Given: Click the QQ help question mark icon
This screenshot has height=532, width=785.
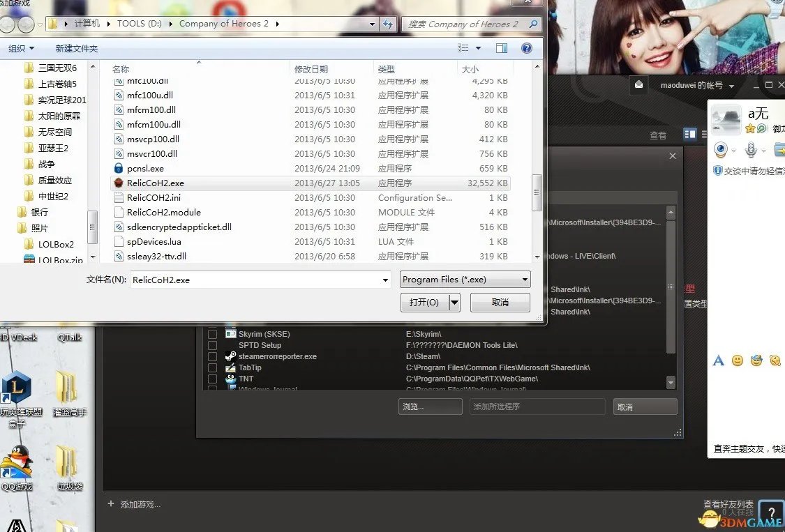Looking at the screenshot, I should (771, 513).
